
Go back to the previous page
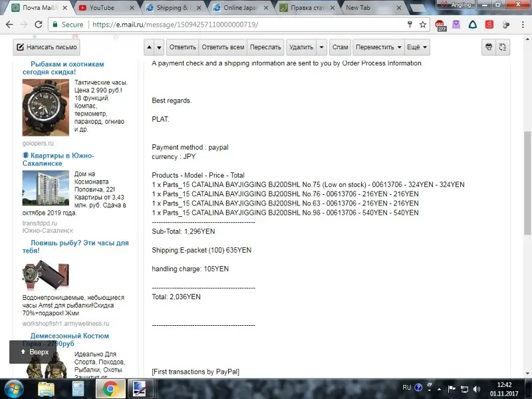click(x=9, y=25)
